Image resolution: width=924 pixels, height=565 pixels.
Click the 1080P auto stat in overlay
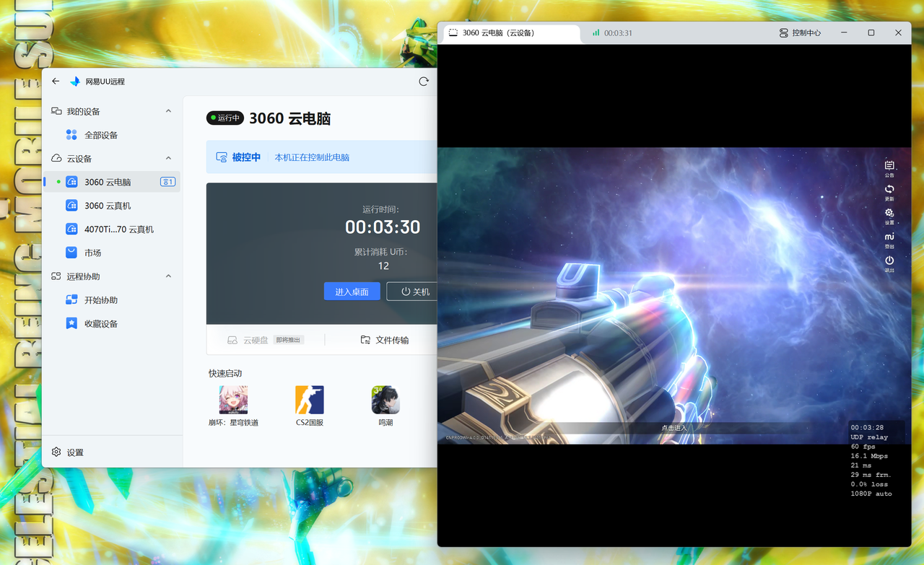click(871, 494)
